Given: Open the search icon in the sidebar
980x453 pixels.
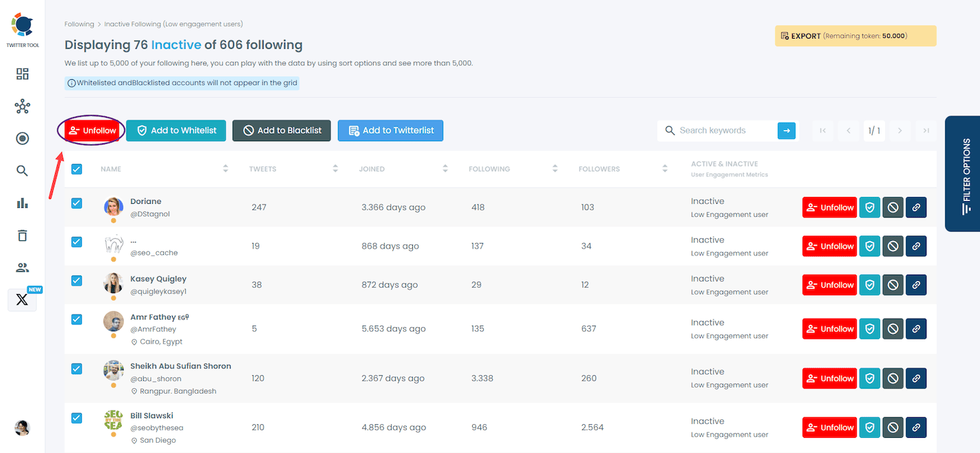Looking at the screenshot, I should pyautogui.click(x=22, y=171).
